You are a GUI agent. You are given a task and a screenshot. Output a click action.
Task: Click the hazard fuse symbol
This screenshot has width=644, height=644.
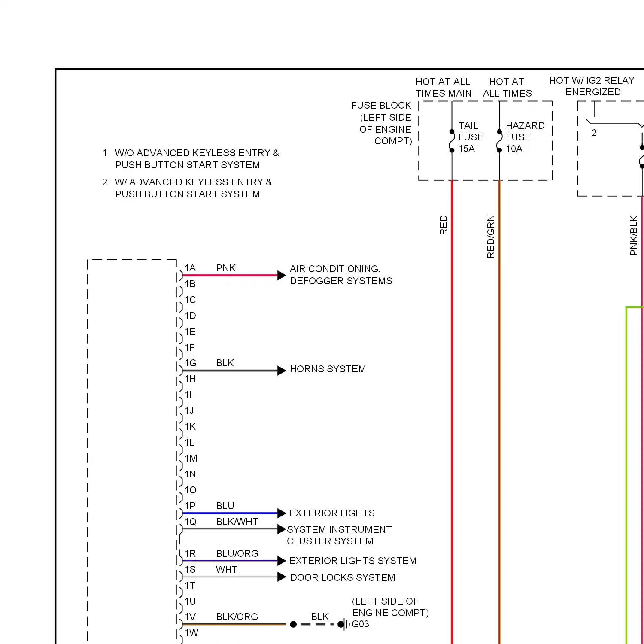[x=499, y=141]
